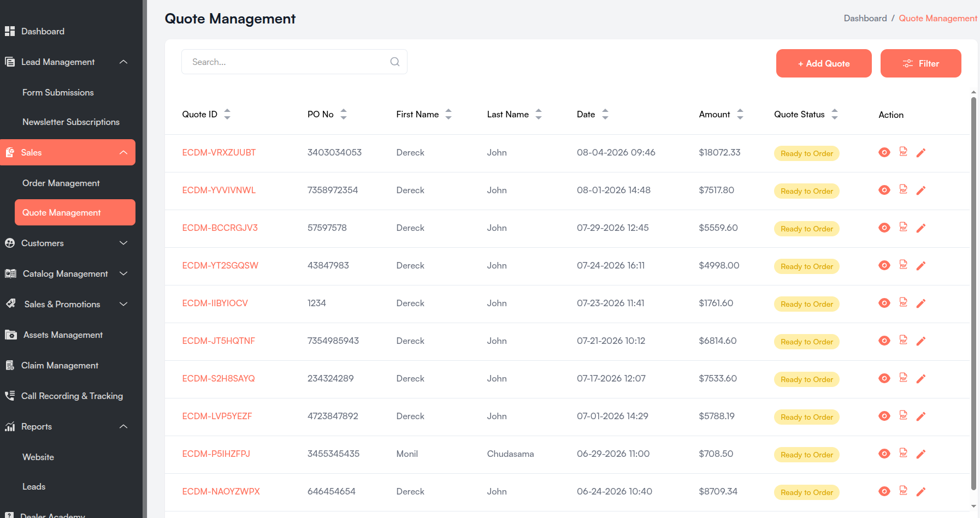The height and width of the screenshot is (518, 980).
Task: Expand the Catalog Management section
Action: [123, 273]
